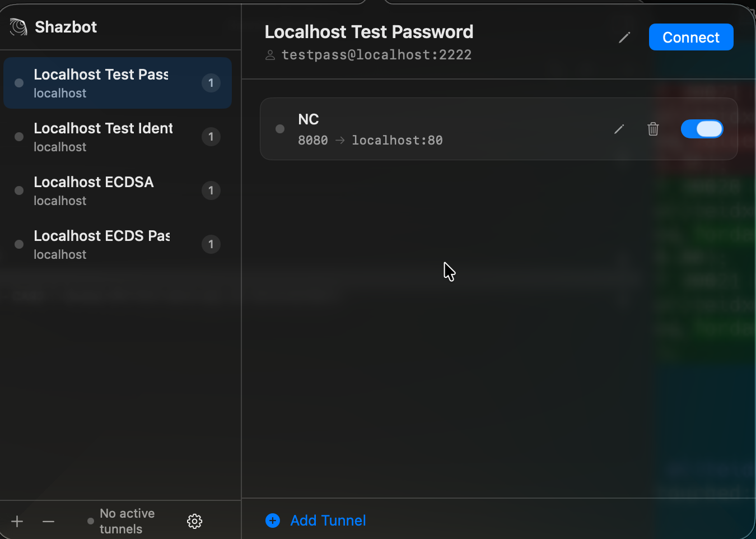Edit the Localhost Test Password connection pencil
The height and width of the screenshot is (539, 756).
click(624, 38)
